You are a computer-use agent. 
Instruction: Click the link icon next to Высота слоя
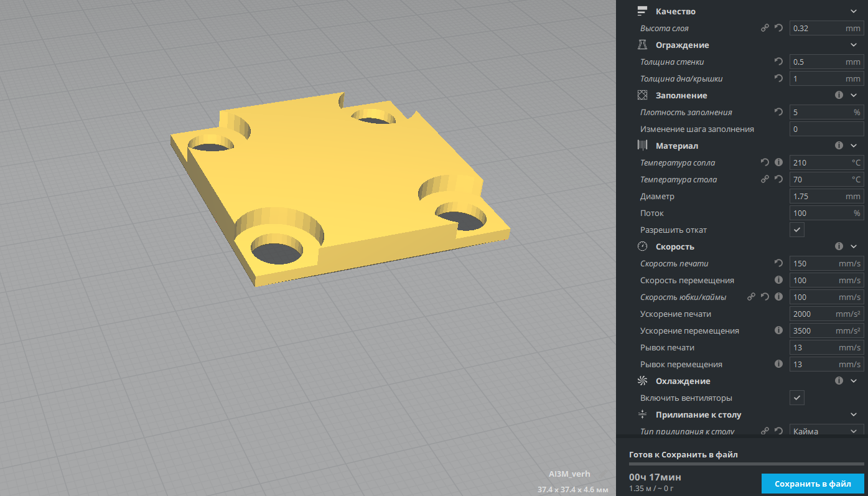coord(765,28)
